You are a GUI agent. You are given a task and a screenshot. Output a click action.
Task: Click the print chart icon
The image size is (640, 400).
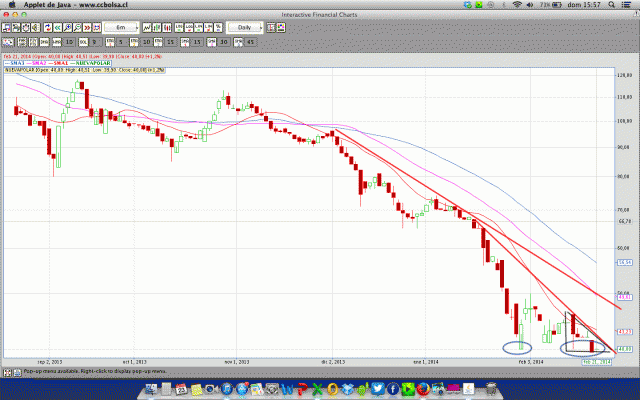pyautogui.click(x=16, y=27)
